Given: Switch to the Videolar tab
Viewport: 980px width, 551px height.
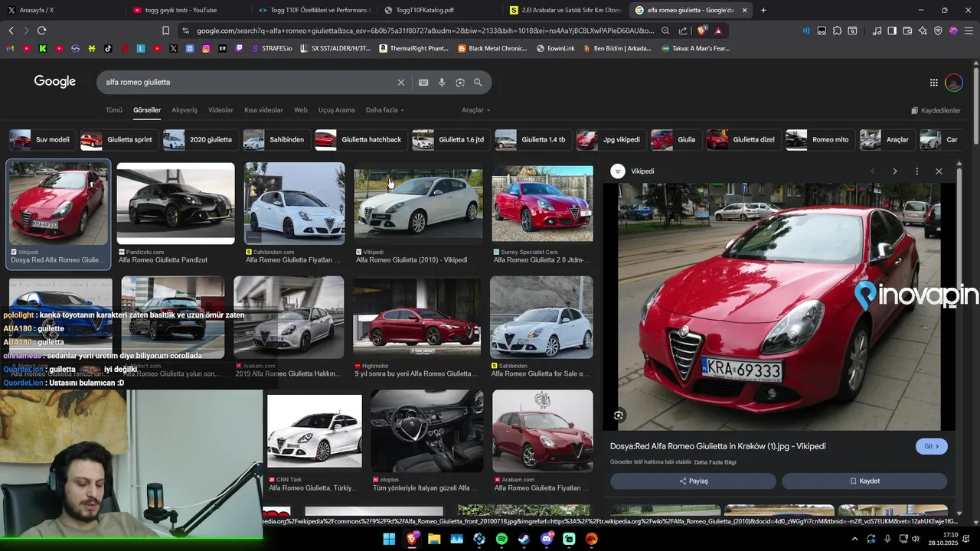Looking at the screenshot, I should point(220,110).
